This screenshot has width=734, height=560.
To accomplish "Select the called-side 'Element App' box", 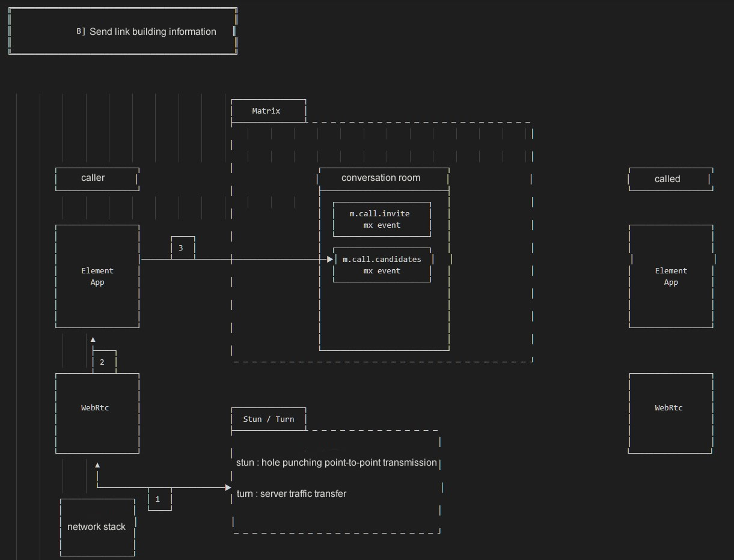I will tap(671, 276).
